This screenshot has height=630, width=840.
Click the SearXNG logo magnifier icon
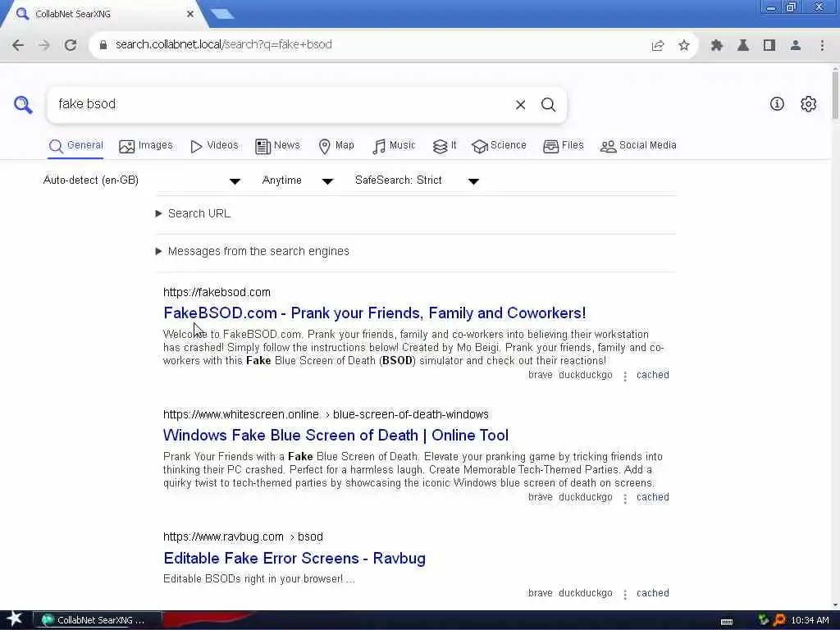pyautogui.click(x=23, y=104)
